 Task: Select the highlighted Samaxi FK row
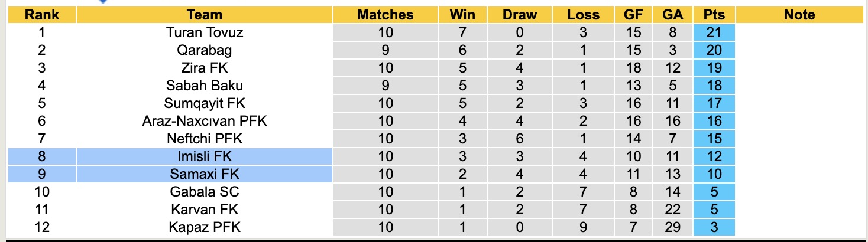(371, 174)
